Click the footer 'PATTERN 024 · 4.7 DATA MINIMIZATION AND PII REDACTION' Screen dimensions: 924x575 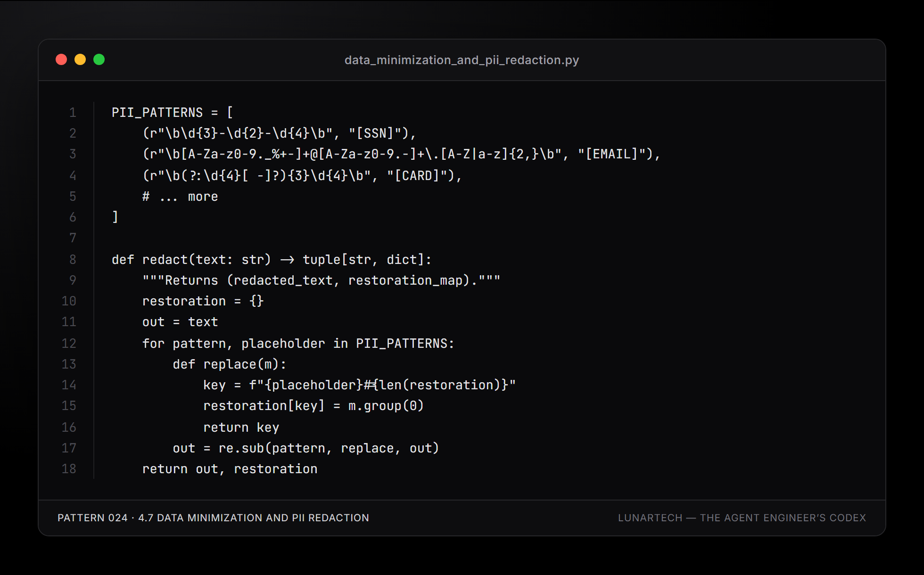pos(213,518)
